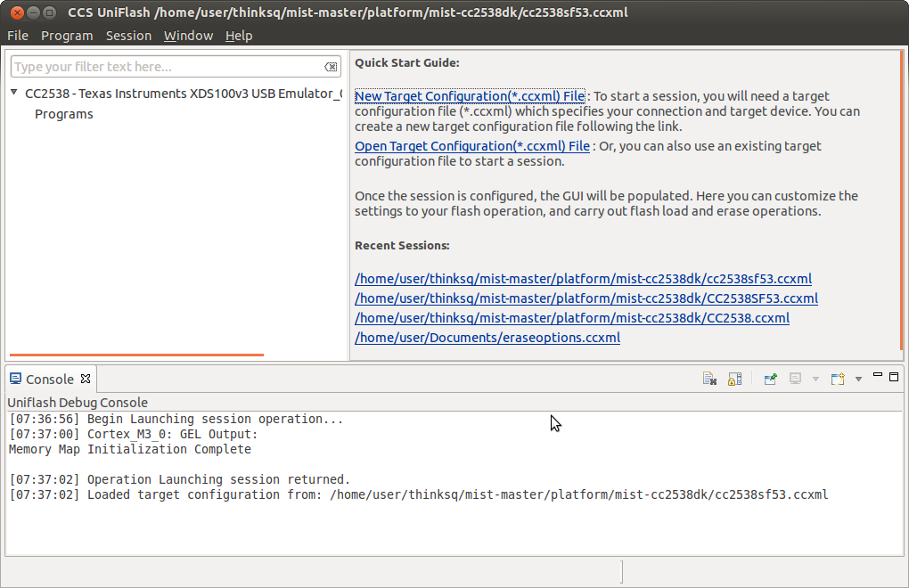
Task: Open the Program menu
Action: click(x=67, y=36)
